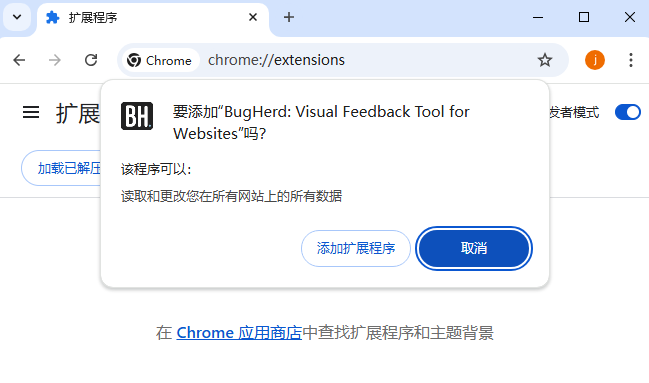Reload the extensions page
Screen dimensions: 649x383
click(x=91, y=60)
